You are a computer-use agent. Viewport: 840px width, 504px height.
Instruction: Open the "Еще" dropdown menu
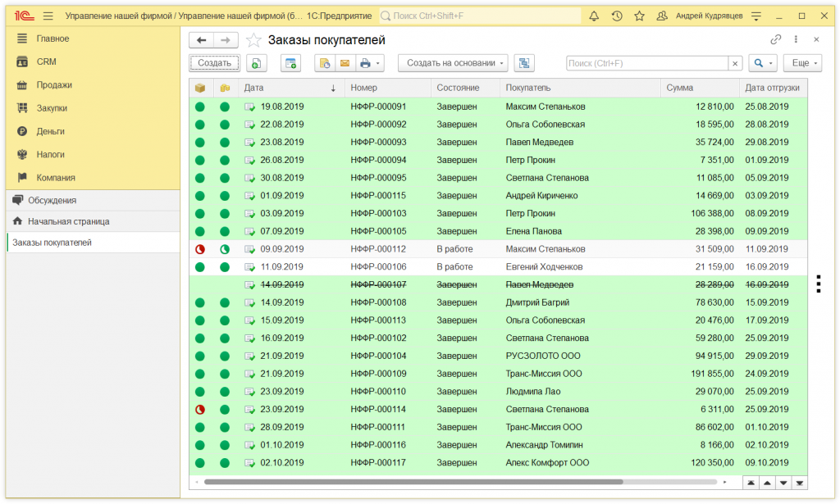pos(801,63)
